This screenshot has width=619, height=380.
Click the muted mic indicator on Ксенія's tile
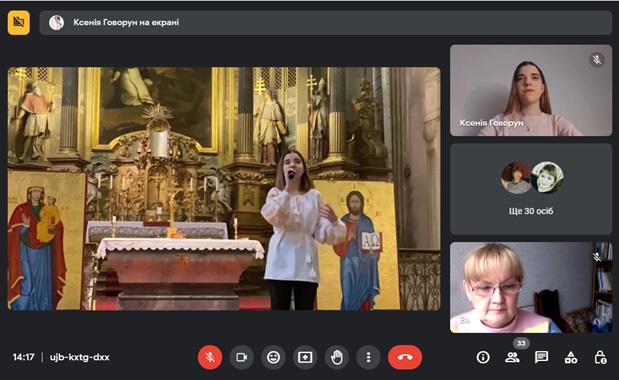click(597, 60)
